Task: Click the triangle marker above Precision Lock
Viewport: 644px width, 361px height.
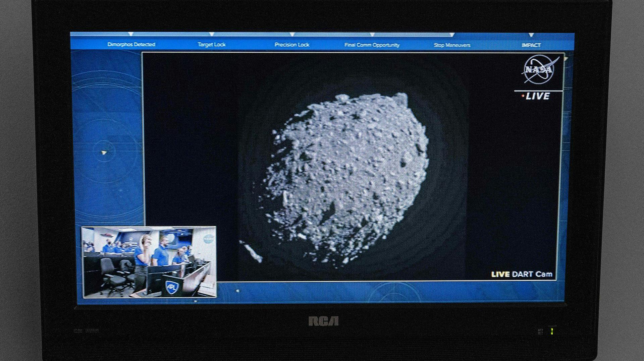Action: 292,35
